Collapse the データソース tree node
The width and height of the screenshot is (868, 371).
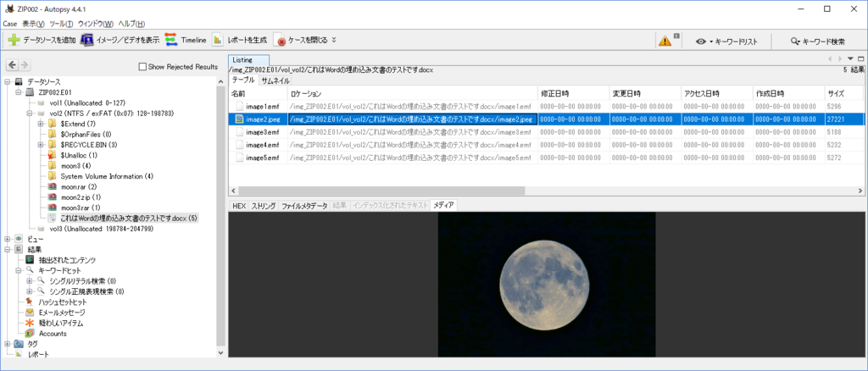click(7, 82)
